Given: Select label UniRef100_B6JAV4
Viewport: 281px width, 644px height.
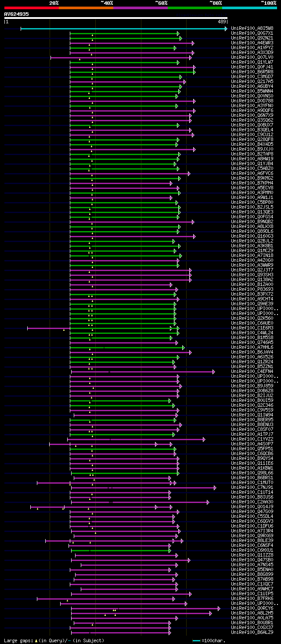Looking at the screenshot, I should click(252, 352).
